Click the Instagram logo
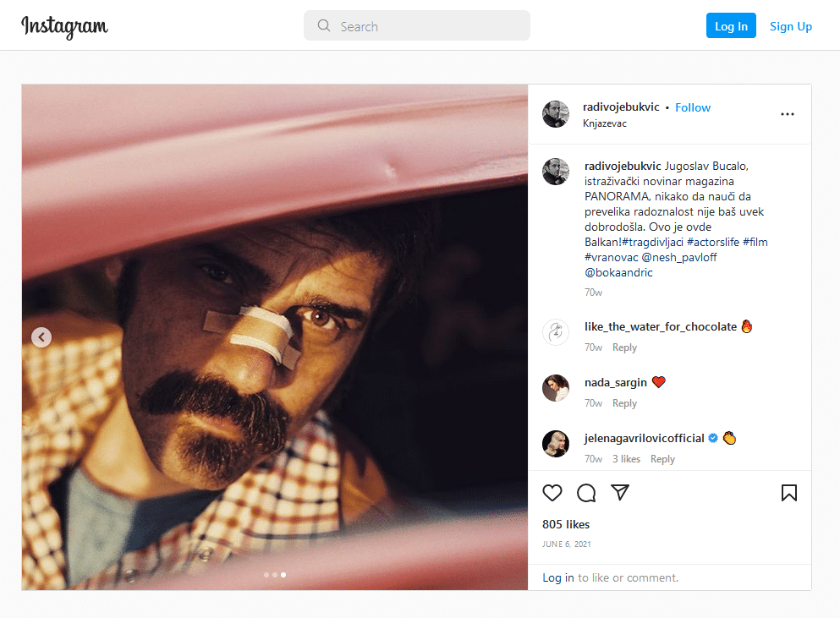 (64, 26)
